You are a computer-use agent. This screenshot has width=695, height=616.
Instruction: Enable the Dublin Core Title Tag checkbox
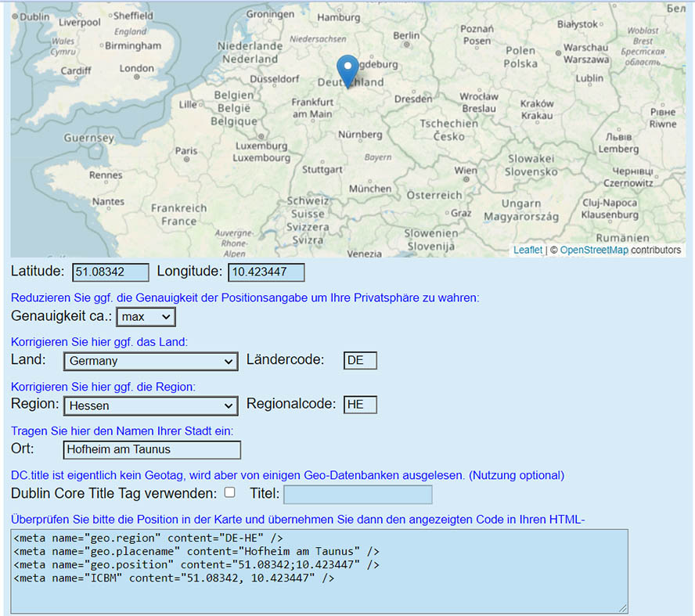pyautogui.click(x=230, y=493)
